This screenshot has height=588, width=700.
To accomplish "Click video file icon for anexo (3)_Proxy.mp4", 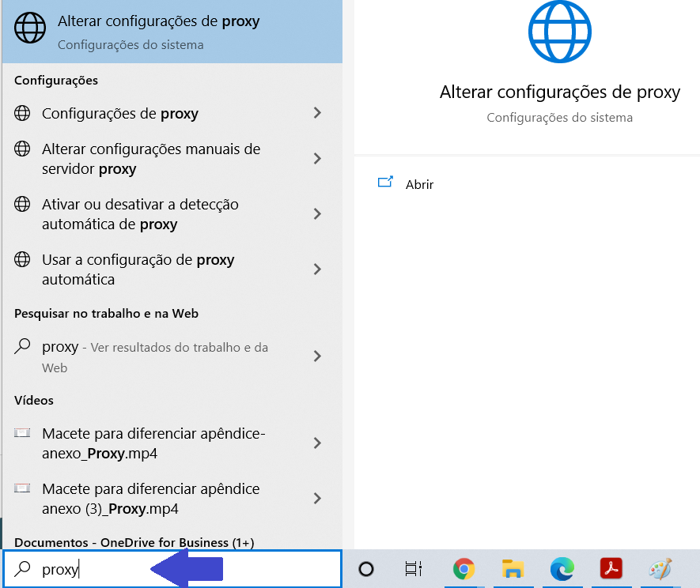I will (22, 488).
